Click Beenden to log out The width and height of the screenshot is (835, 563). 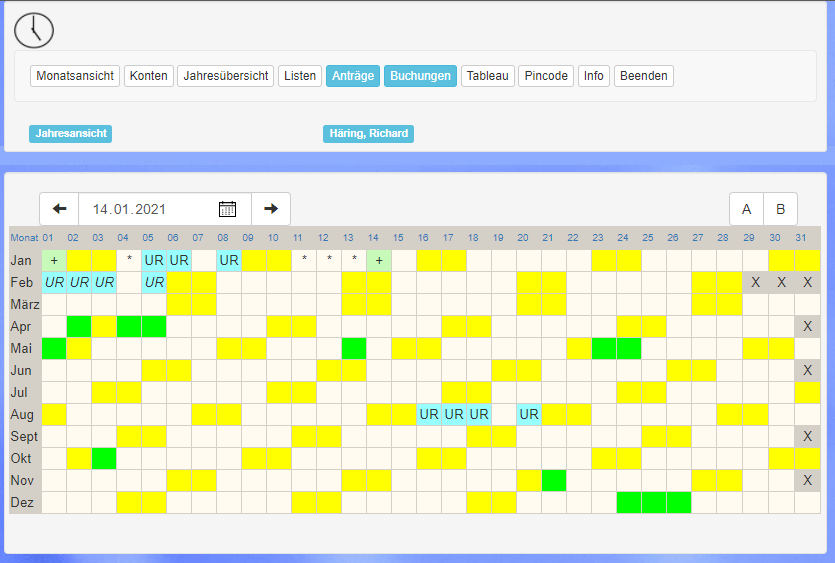point(644,76)
